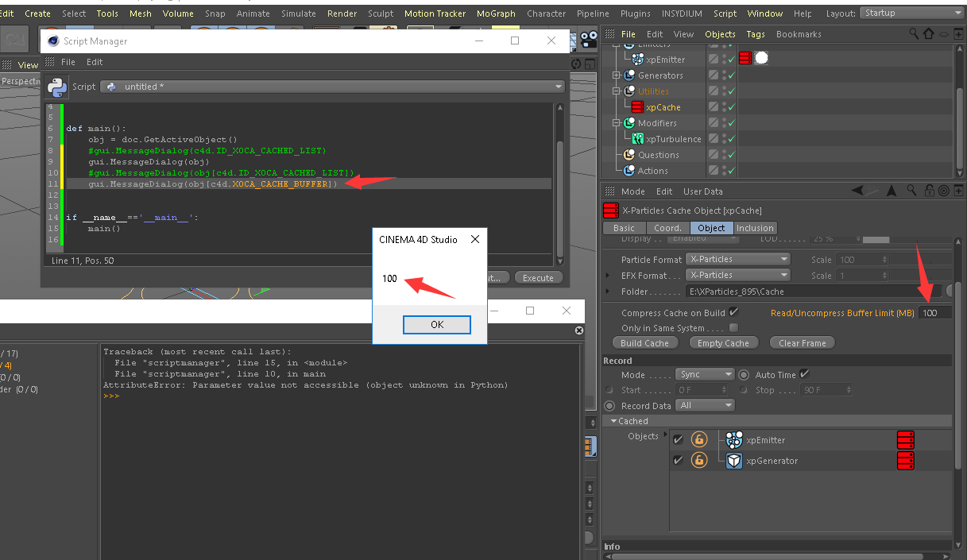
Task: Switch to the Inclusion tab
Action: click(755, 228)
